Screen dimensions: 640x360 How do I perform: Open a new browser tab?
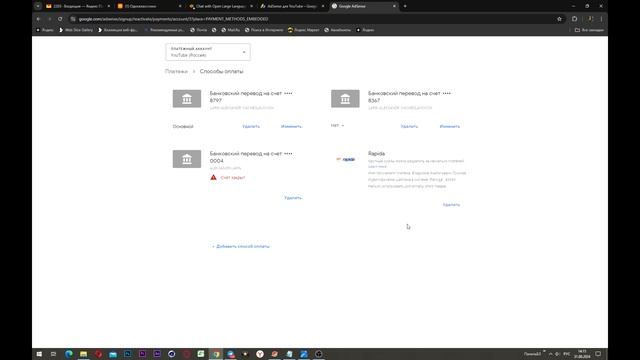[405, 6]
